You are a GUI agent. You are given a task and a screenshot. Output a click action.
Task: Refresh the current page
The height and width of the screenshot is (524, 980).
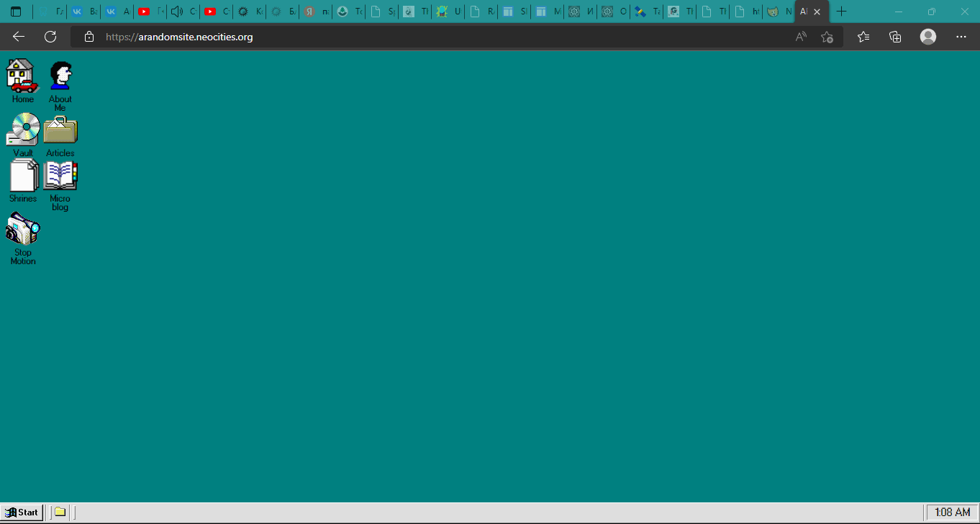click(50, 37)
